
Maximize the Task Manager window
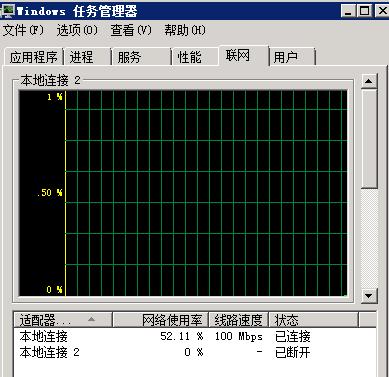[364, 11]
